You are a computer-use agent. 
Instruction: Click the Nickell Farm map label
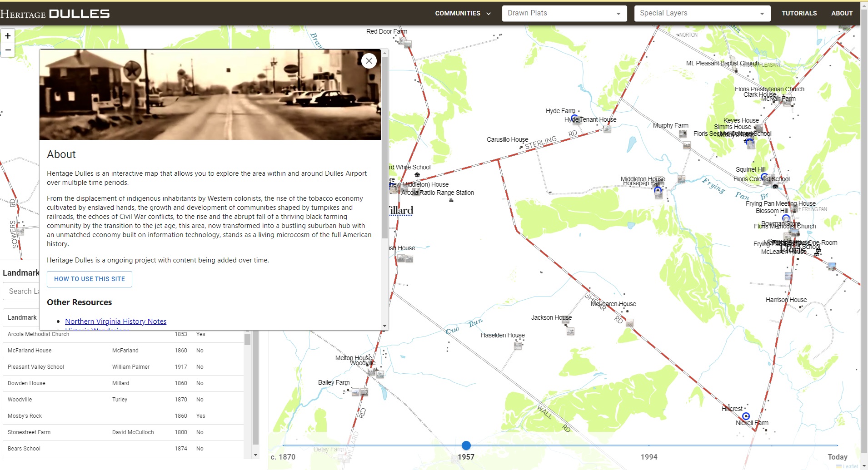(752, 423)
